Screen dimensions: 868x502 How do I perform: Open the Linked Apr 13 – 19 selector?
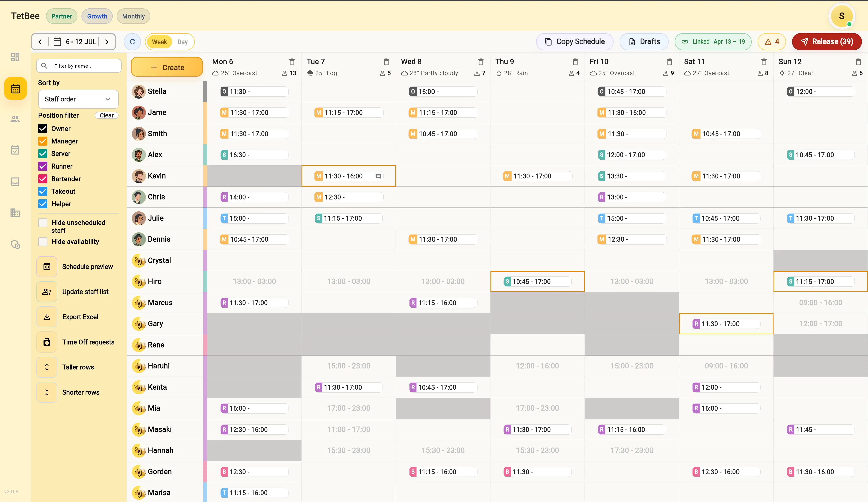pos(713,42)
